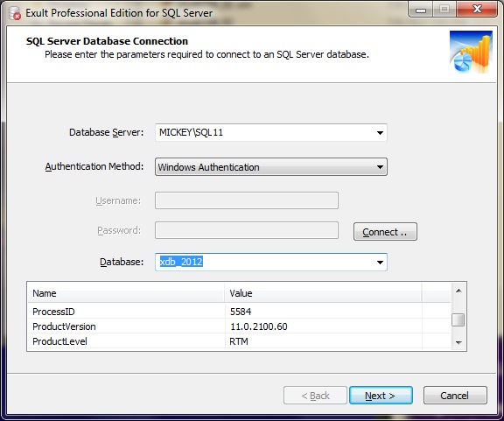The image size is (504, 421).
Task: Open the Database Server dropdown arrow
Action: pyautogui.click(x=380, y=132)
